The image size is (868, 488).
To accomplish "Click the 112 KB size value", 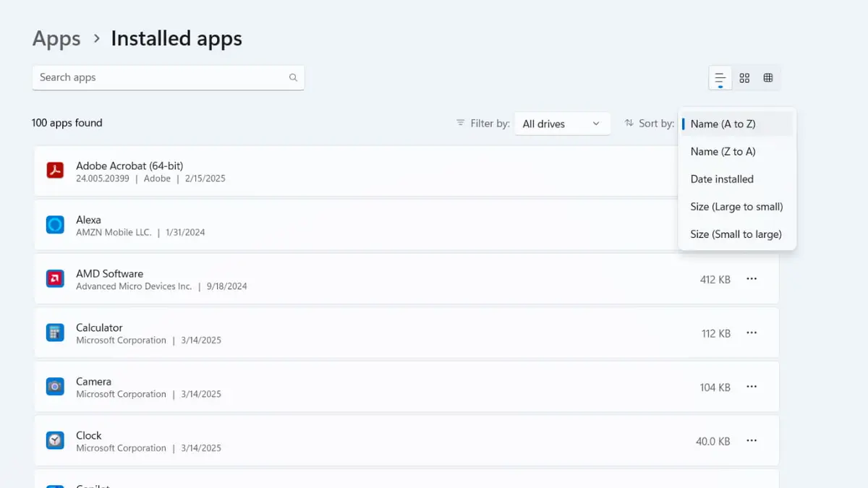I will point(716,333).
